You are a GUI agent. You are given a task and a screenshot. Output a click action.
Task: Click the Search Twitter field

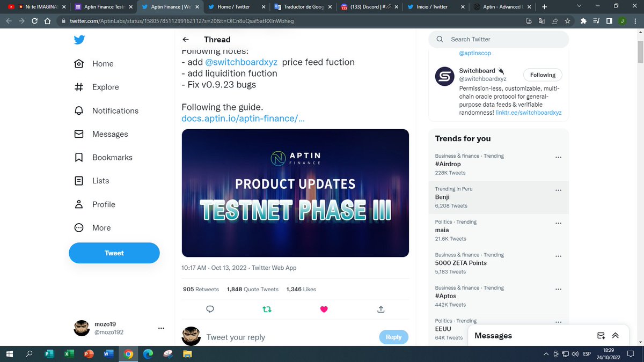coord(498,39)
